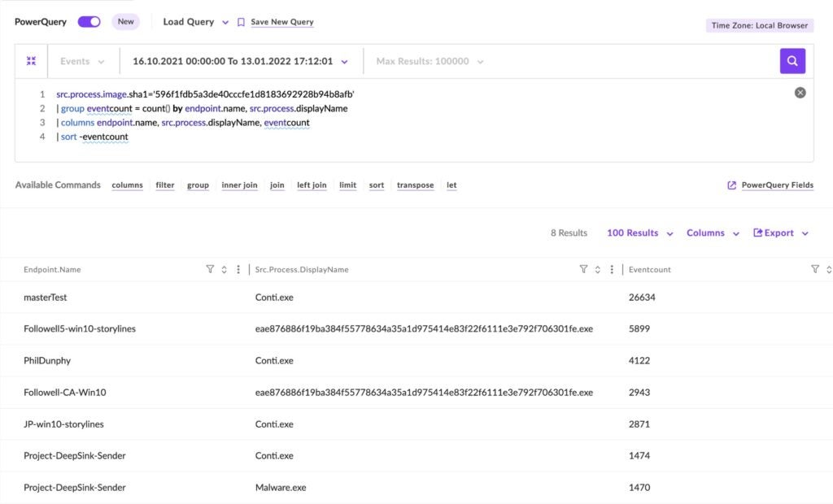833x504 pixels.
Task: Open the 100 Results page size dropdown
Action: [x=639, y=233]
